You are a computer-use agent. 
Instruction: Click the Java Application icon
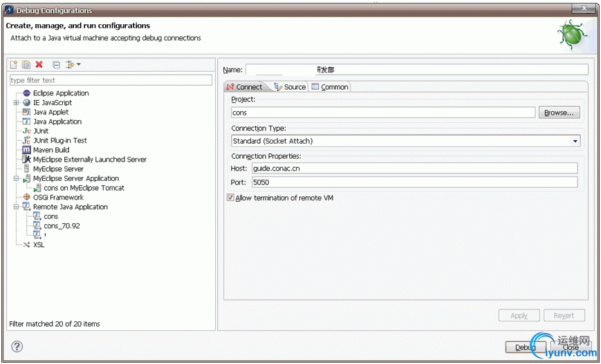[26, 122]
